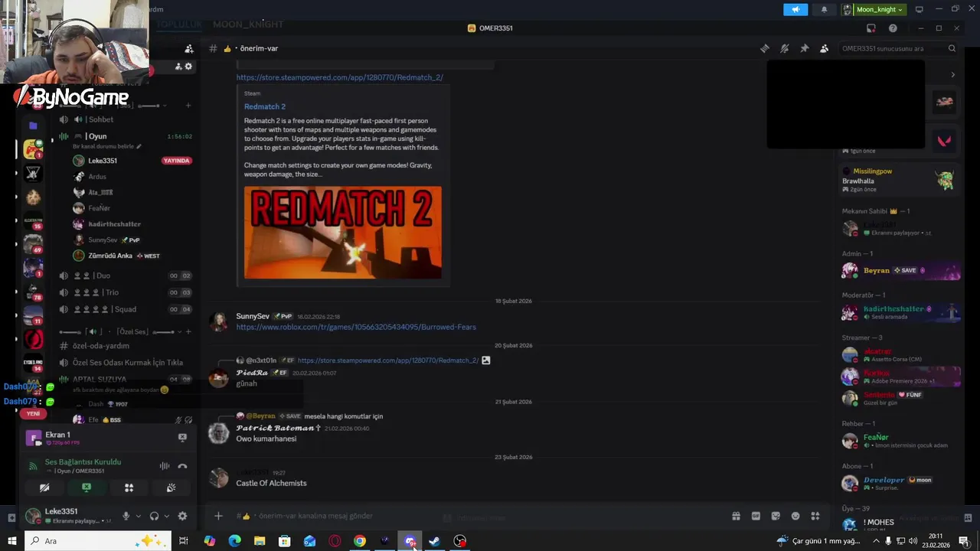Viewport: 980px width, 551px height.
Task: Open the replied Redmatch_2 store link
Action: click(x=387, y=360)
